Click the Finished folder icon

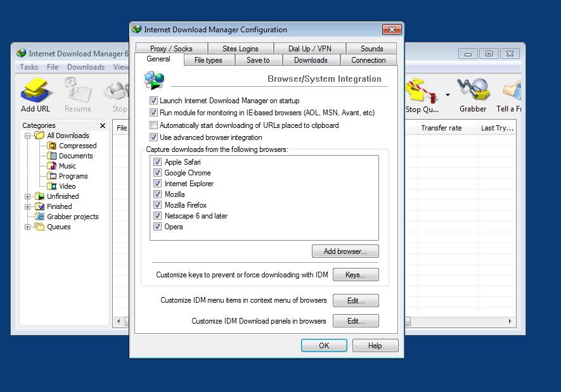tap(40, 206)
